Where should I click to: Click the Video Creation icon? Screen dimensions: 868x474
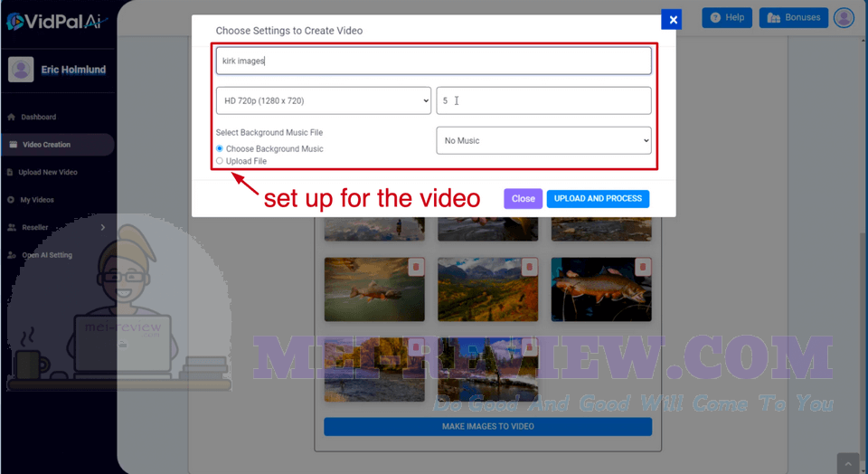(14, 145)
